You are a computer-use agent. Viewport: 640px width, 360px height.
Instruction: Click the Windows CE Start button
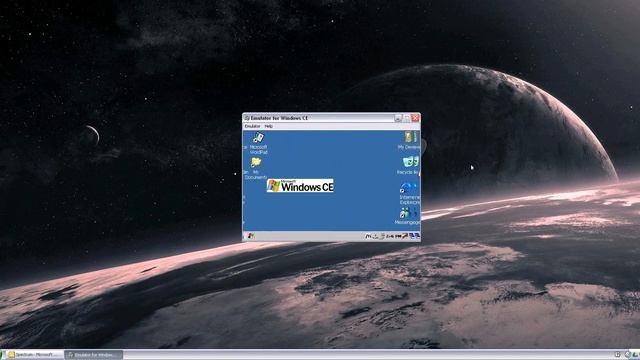coord(251,236)
